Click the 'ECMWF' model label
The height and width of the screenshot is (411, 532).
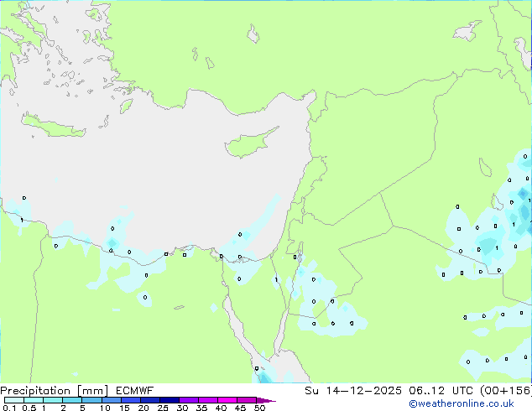(135, 391)
